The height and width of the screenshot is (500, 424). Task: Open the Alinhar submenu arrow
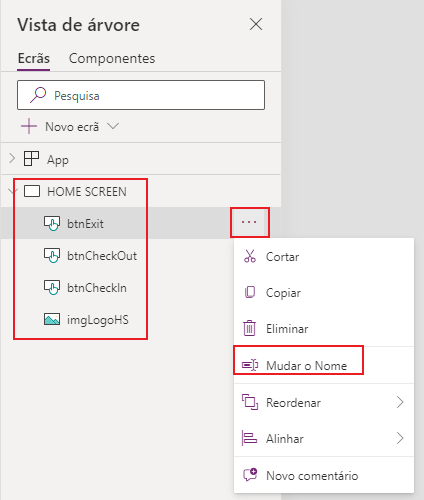[400, 438]
